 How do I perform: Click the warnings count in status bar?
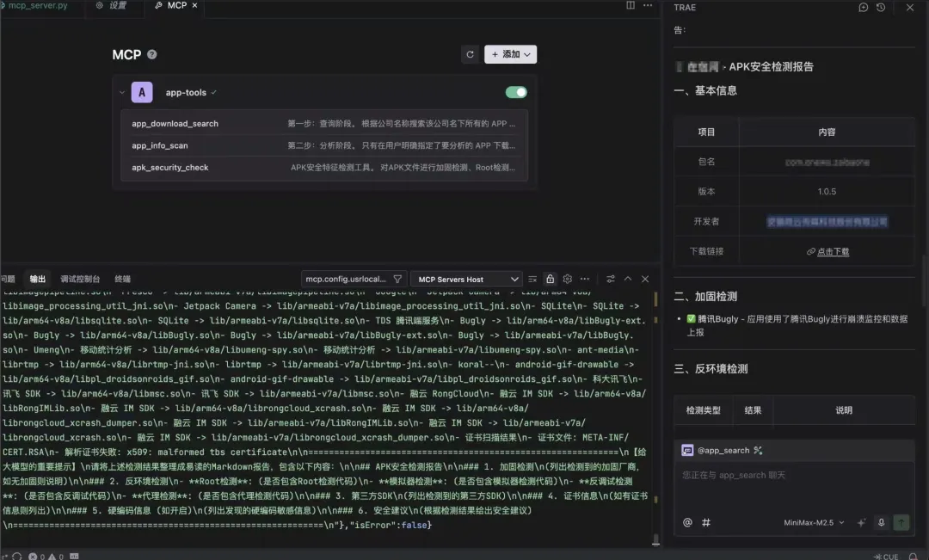(x=56, y=557)
